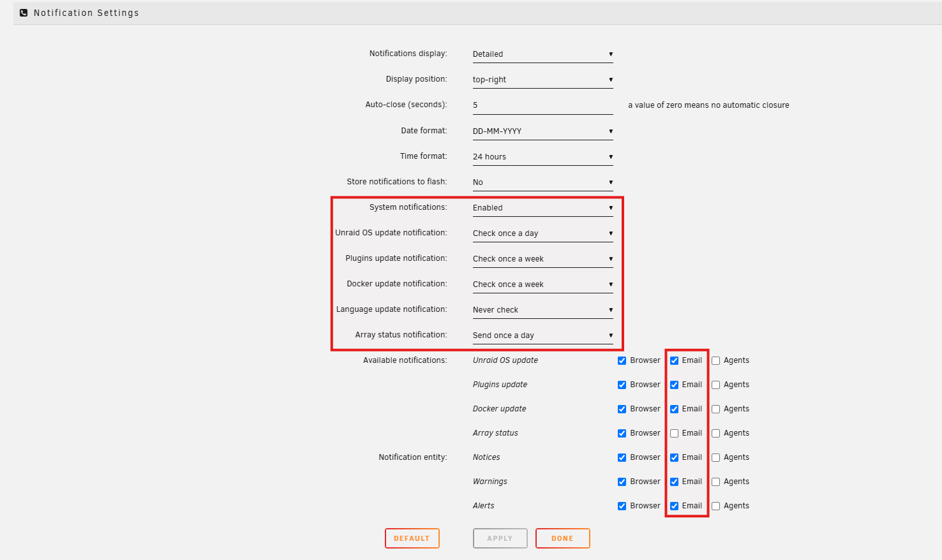Viewport: 942px width, 560px height.
Task: Check the Agents box for Alerts
Action: pos(716,506)
